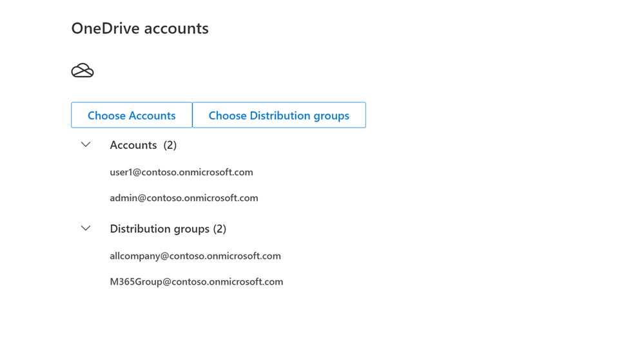This screenshot has height=362, width=644.
Task: Select user1@contoso.onmicrosoft.com account
Action: 181,172
